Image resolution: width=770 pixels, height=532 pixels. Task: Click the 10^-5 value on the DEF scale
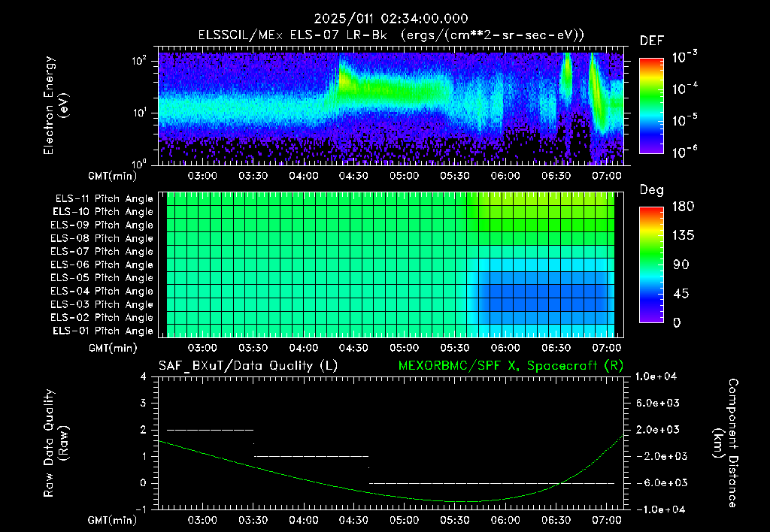coord(684,120)
